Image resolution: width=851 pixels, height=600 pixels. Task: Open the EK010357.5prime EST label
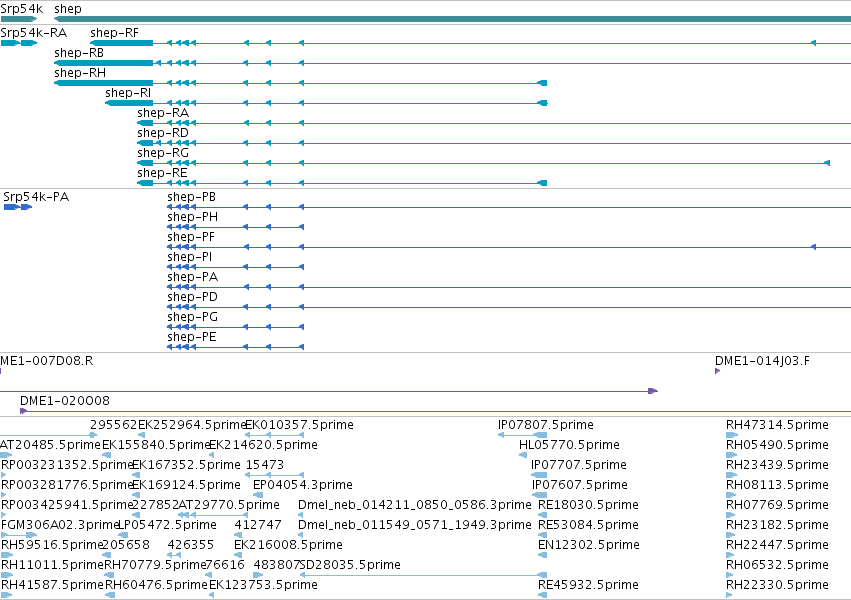coord(300,425)
